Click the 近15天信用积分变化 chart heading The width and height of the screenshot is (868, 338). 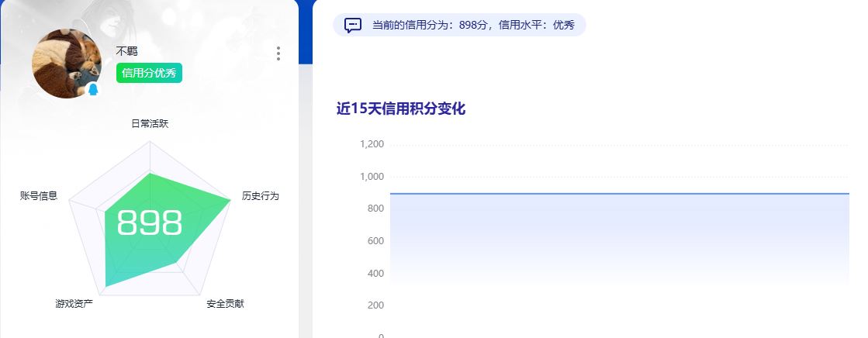401,109
